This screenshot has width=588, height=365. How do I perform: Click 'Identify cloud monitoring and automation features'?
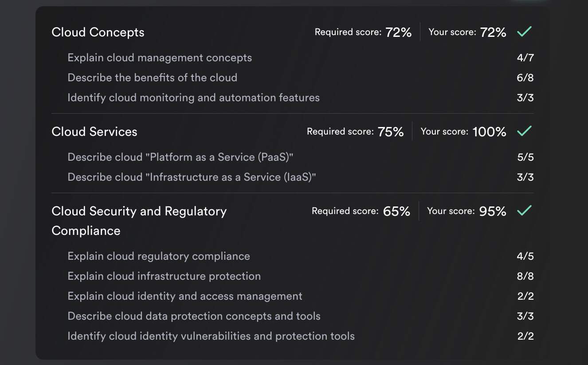[x=193, y=98]
